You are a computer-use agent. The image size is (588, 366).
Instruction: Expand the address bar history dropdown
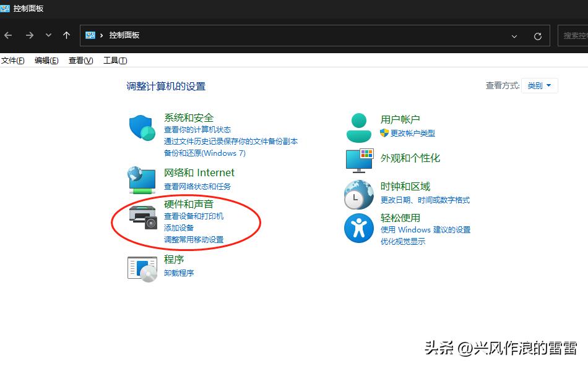click(514, 35)
